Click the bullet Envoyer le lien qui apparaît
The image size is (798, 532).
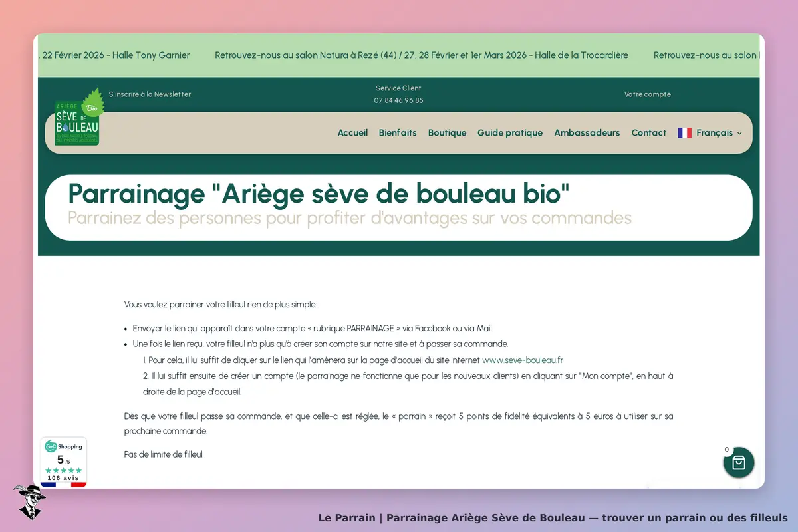(x=313, y=328)
